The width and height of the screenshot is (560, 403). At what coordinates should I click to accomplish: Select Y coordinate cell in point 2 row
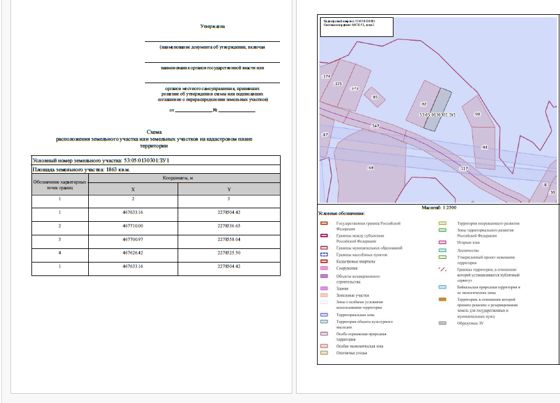pos(229,228)
